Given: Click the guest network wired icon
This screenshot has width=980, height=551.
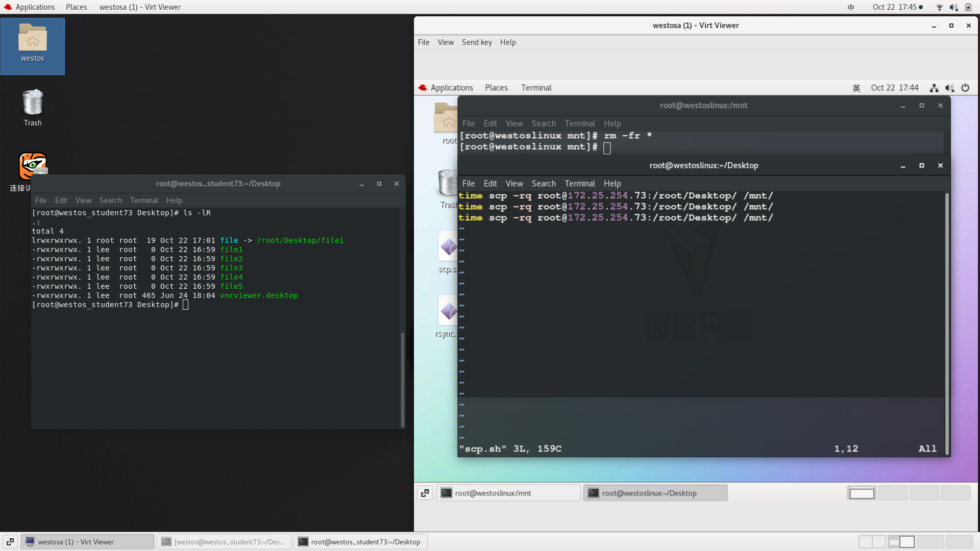Looking at the screenshot, I should click(x=934, y=88).
